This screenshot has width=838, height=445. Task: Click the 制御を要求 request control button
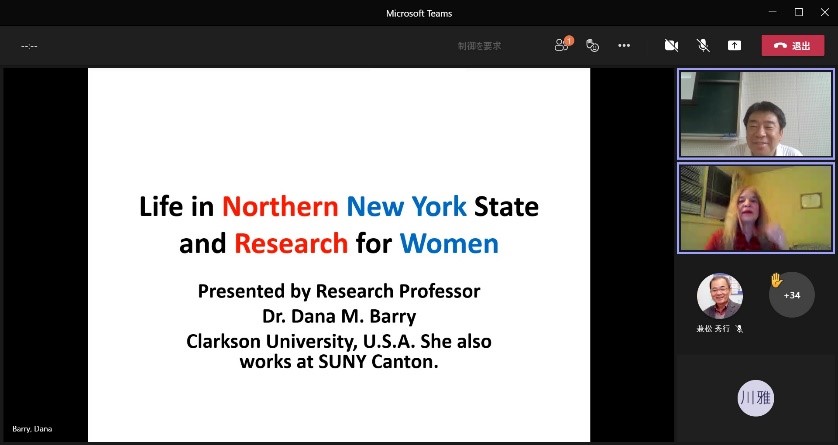coord(479,46)
